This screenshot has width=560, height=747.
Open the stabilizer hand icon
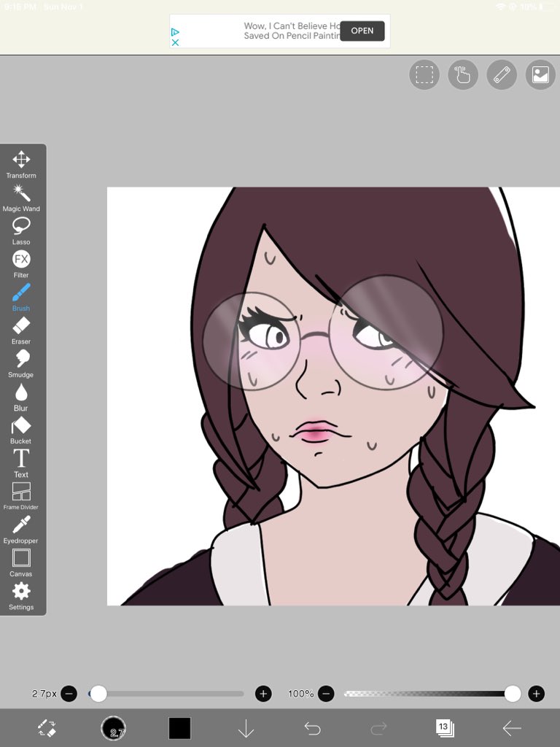[x=463, y=75]
